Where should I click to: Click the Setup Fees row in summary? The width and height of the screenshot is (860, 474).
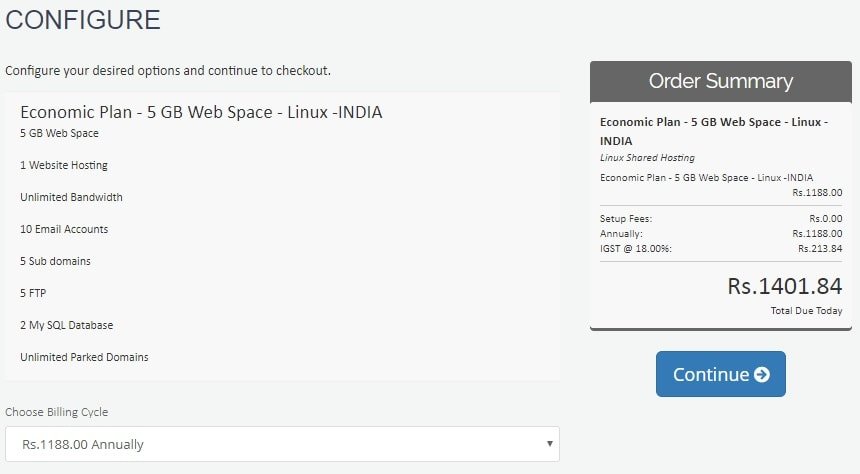pos(721,218)
